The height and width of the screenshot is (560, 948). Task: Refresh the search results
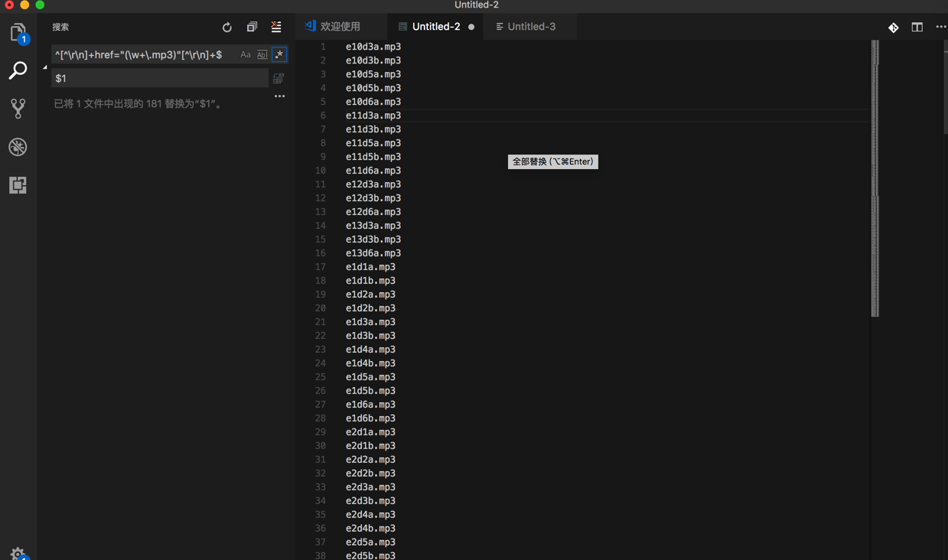tap(227, 28)
